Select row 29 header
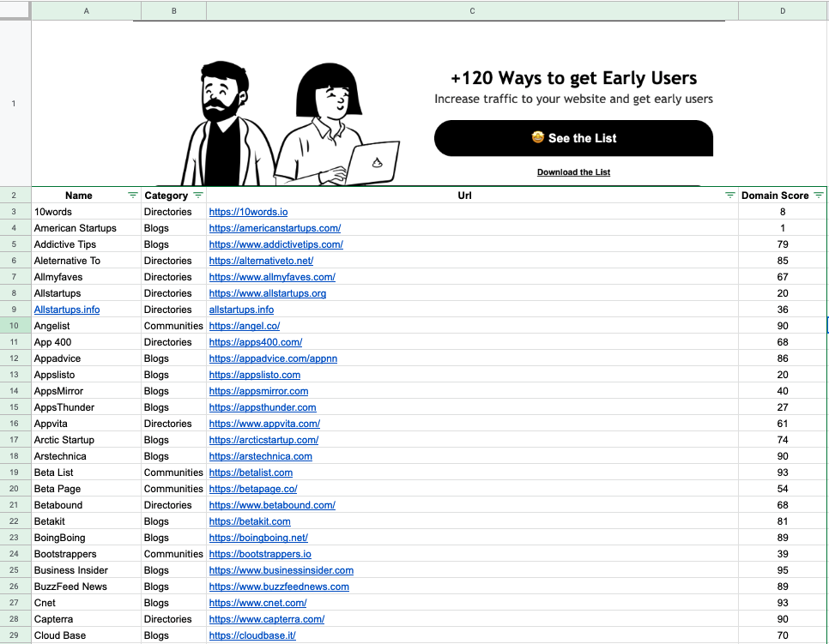829x644 pixels. tap(15, 635)
